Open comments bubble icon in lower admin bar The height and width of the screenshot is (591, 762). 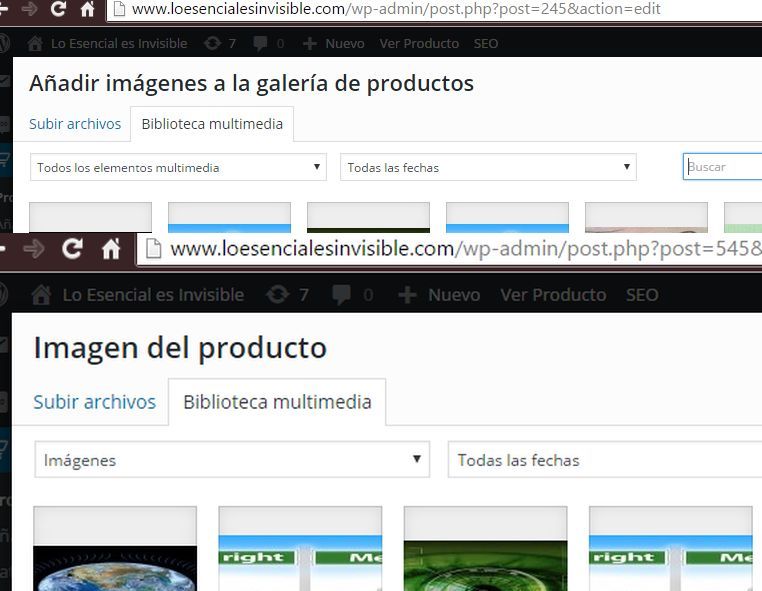pyautogui.click(x=341, y=295)
